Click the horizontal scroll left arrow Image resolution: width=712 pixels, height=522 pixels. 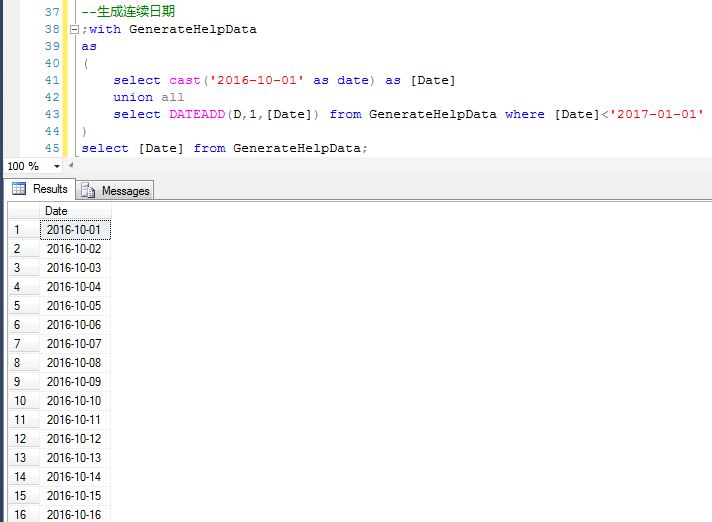coord(71,166)
